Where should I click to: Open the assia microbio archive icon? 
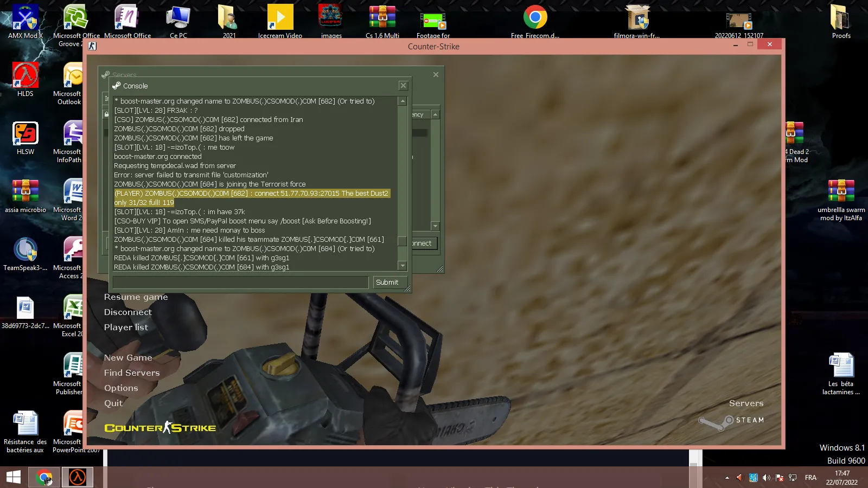click(25, 196)
